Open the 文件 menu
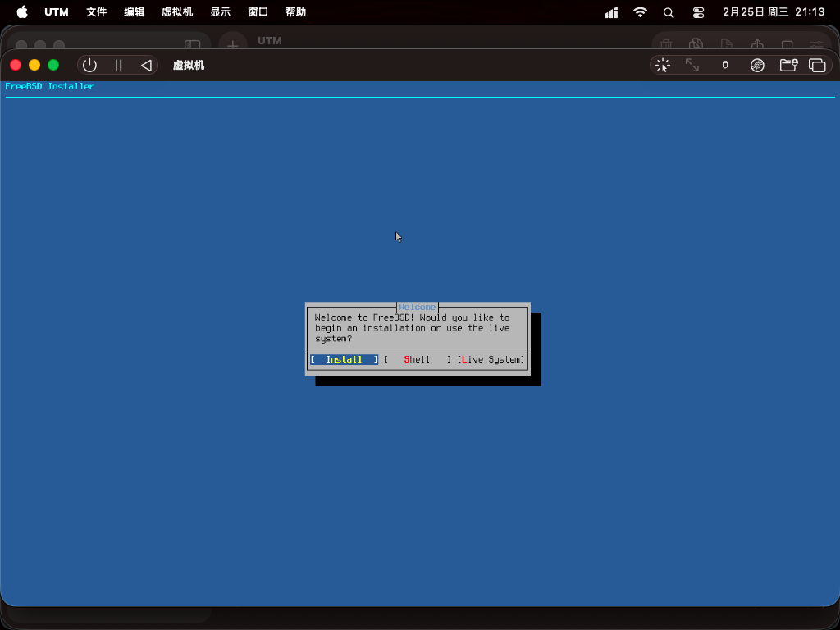The image size is (840, 630). [x=97, y=11]
